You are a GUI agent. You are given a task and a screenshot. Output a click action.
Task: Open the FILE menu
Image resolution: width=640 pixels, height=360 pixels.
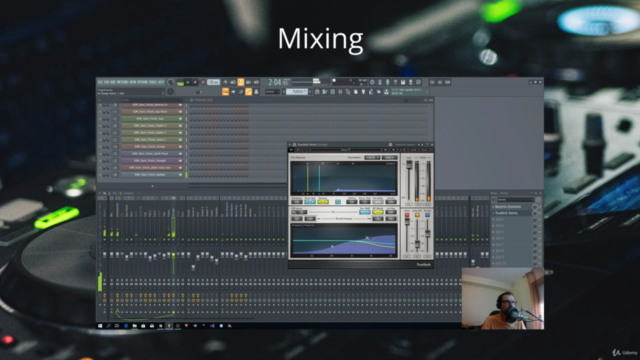[100, 82]
